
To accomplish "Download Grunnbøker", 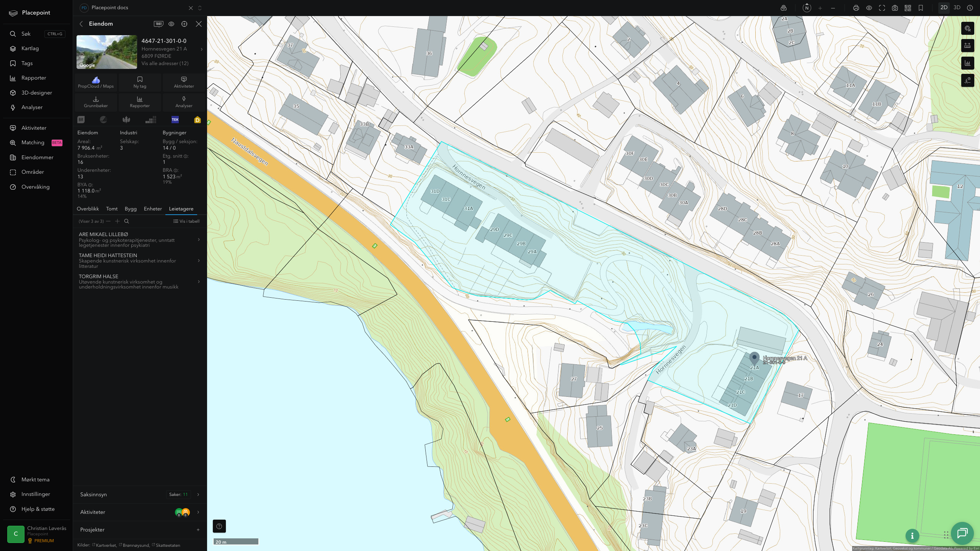I will click(96, 102).
